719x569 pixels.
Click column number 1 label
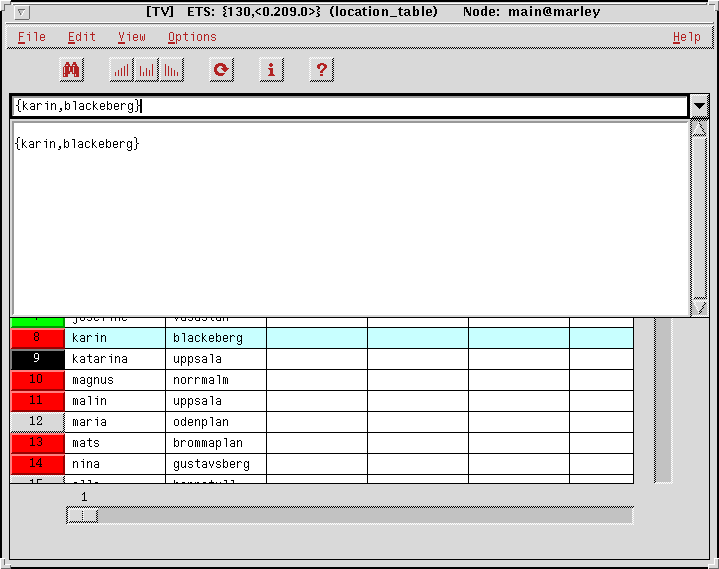84,497
